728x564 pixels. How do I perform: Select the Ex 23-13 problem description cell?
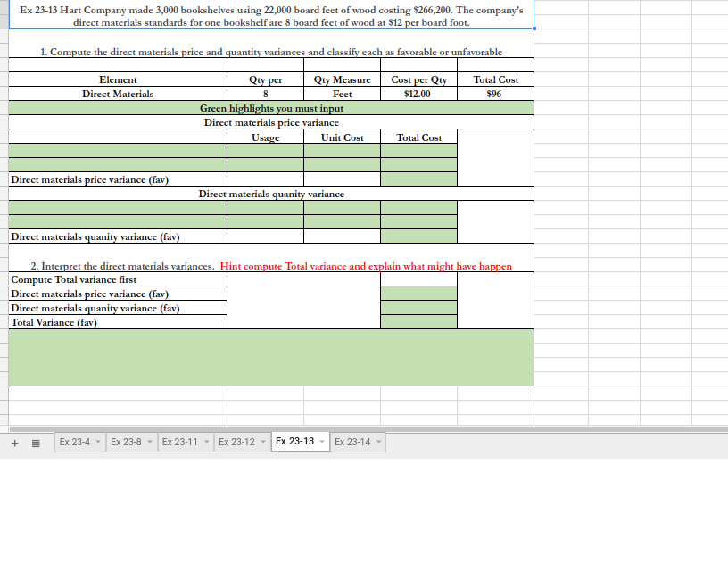[271, 16]
